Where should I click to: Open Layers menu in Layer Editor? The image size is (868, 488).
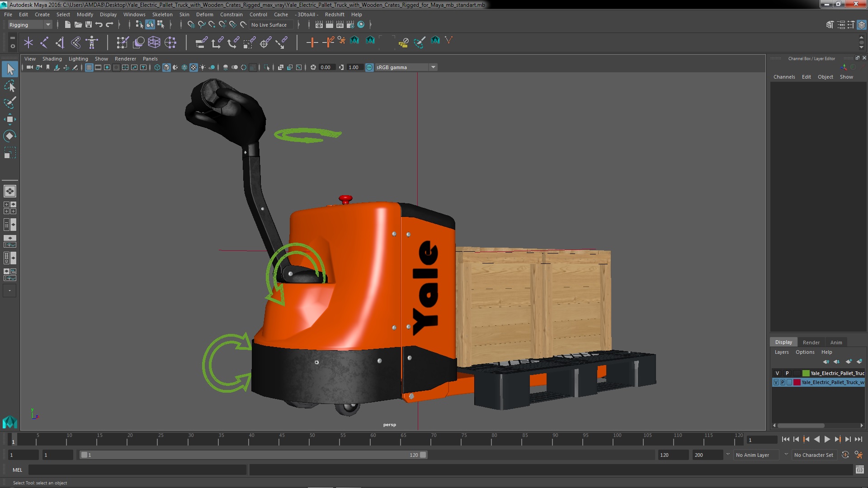(x=781, y=352)
